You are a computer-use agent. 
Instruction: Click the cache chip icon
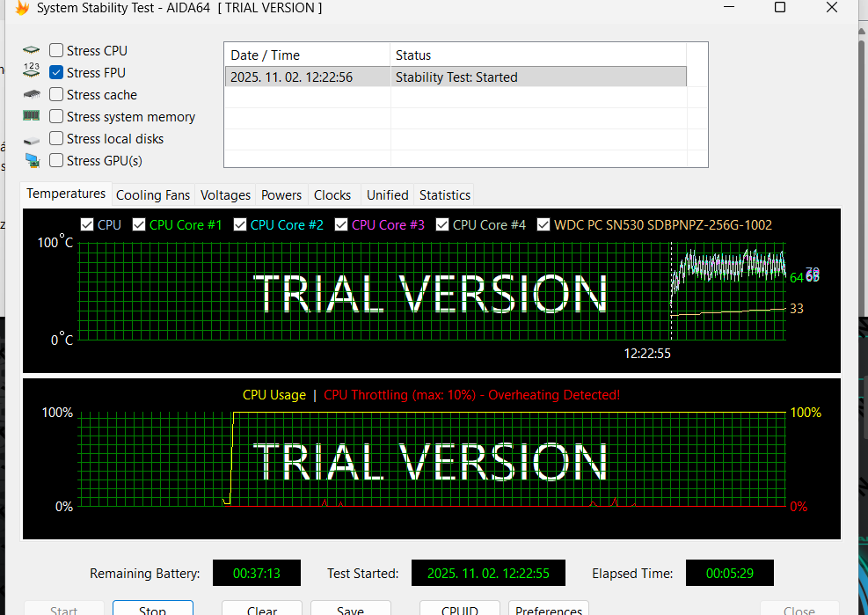tap(32, 95)
